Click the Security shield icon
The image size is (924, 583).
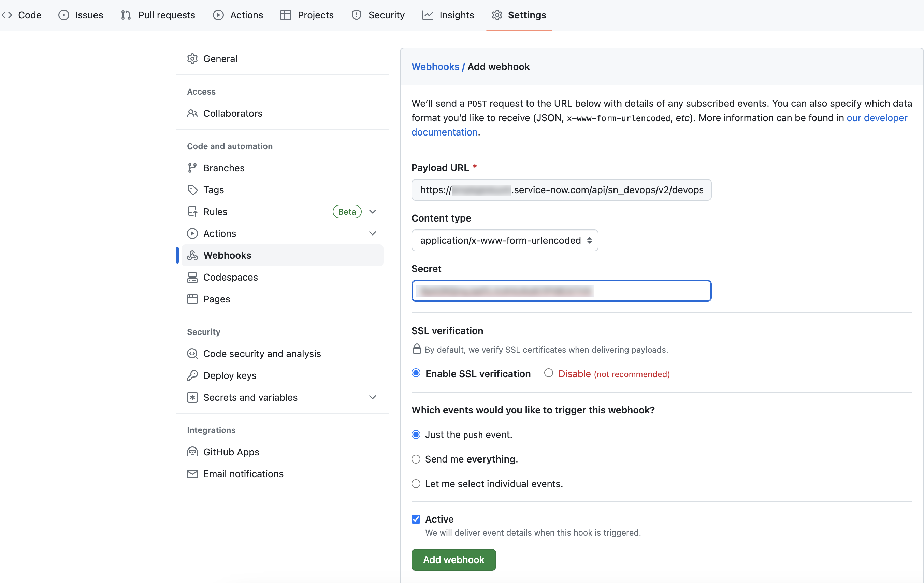[357, 15]
